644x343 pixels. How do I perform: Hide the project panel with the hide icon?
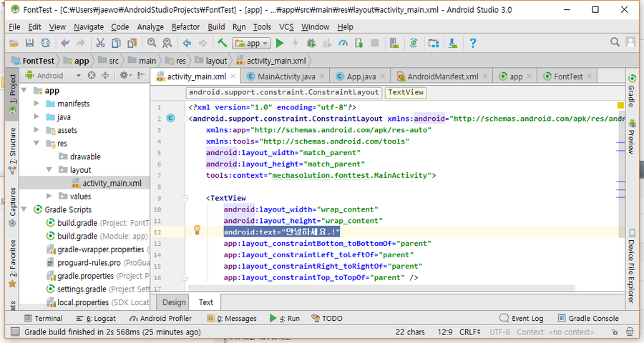141,75
